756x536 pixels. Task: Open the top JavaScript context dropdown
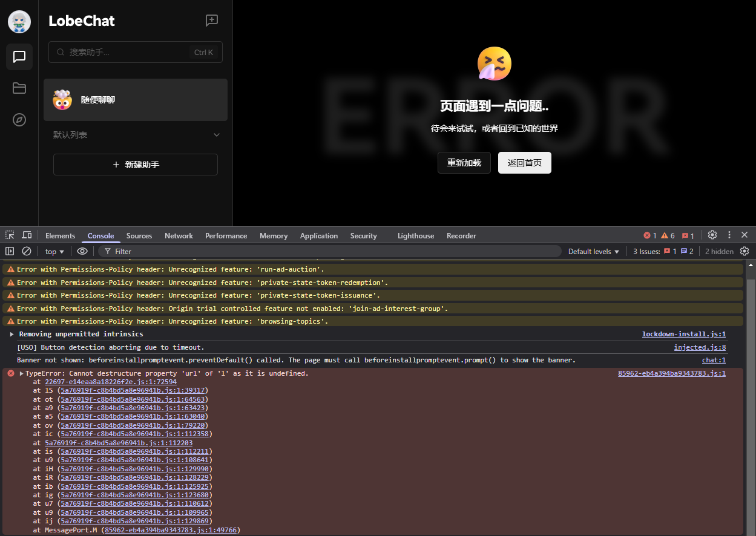click(54, 252)
